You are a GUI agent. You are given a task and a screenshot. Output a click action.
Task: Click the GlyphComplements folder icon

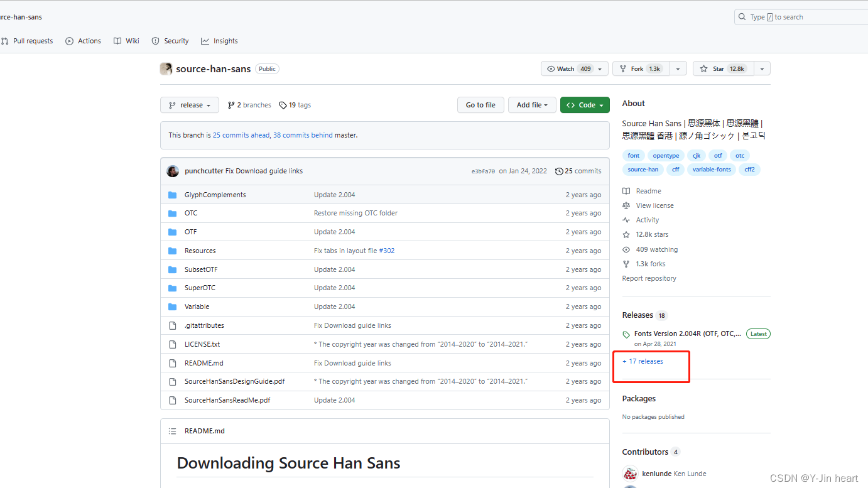point(173,195)
